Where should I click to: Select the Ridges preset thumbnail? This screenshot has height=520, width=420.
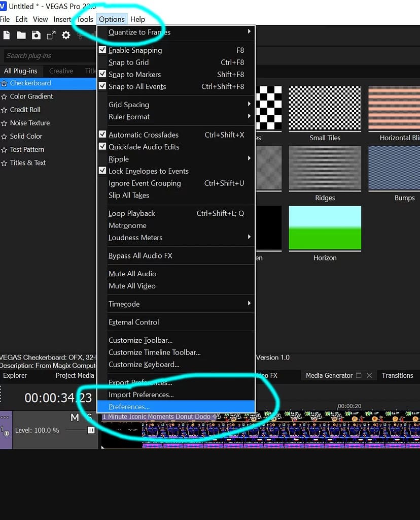(325, 168)
